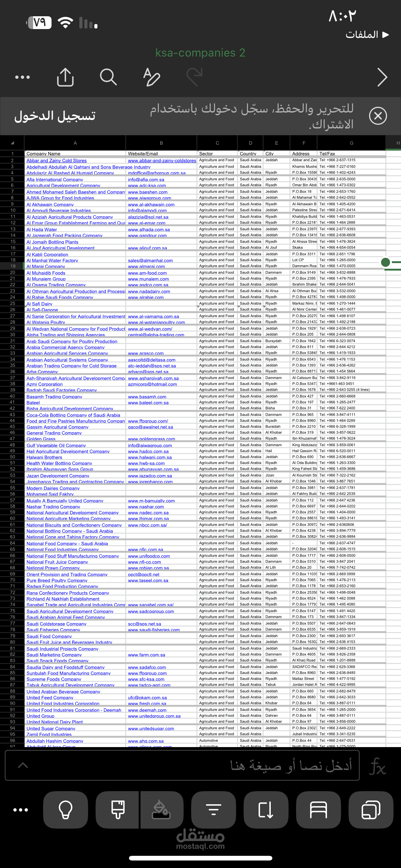Select column E header
This screenshot has width=401, height=868.
click(276, 143)
